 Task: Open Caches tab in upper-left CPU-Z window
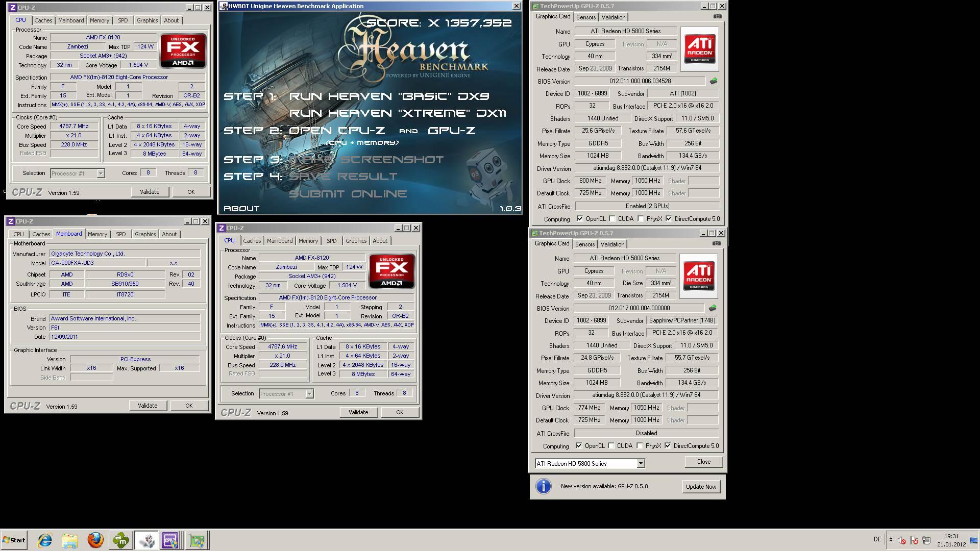click(x=43, y=20)
